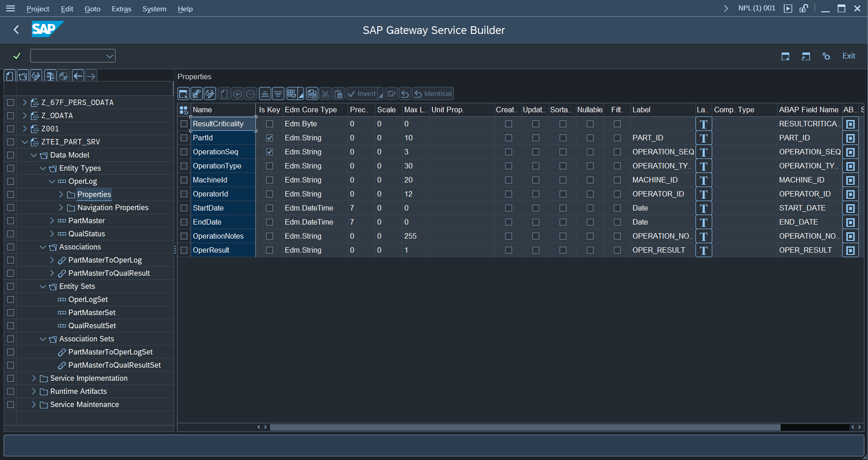Click the Append Row plus icon
This screenshot has width=868, height=460.
(237, 94)
